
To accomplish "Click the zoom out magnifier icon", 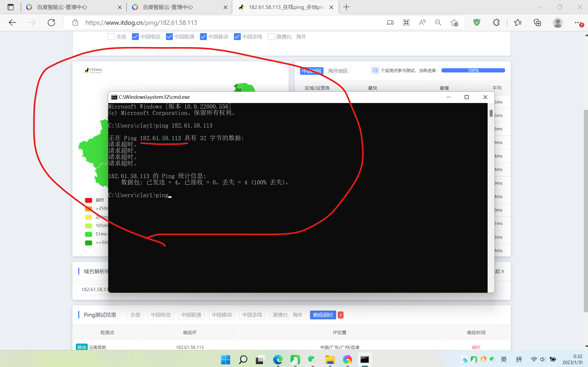I will [x=438, y=23].
